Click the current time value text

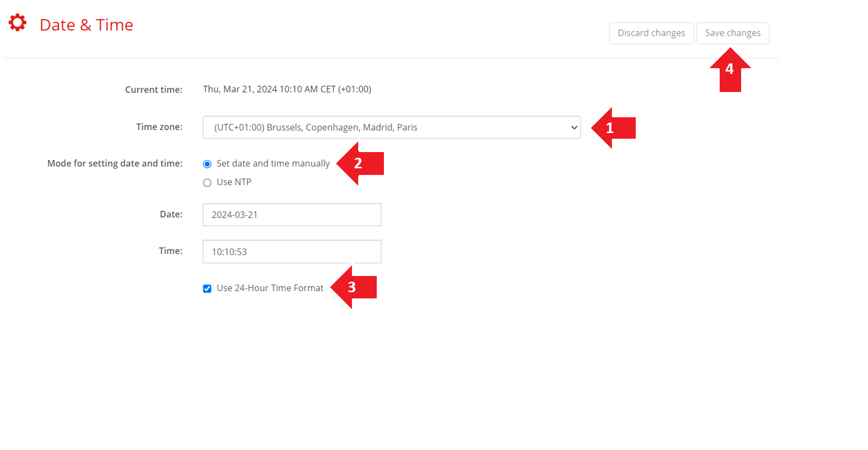pyautogui.click(x=287, y=89)
